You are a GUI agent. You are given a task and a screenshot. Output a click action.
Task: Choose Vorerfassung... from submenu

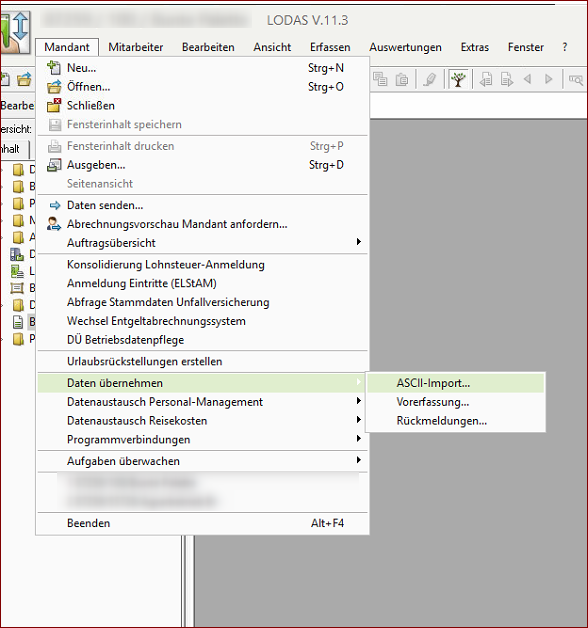pos(455,402)
